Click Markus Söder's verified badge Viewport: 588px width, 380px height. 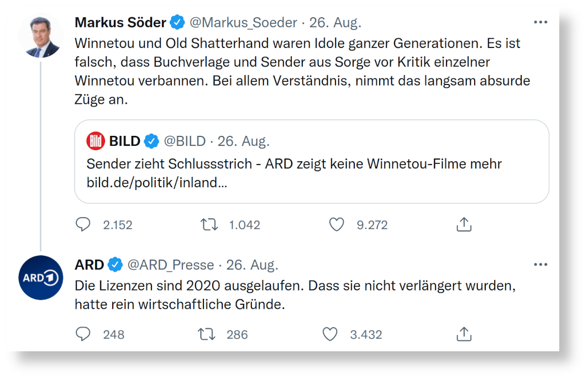(x=177, y=23)
